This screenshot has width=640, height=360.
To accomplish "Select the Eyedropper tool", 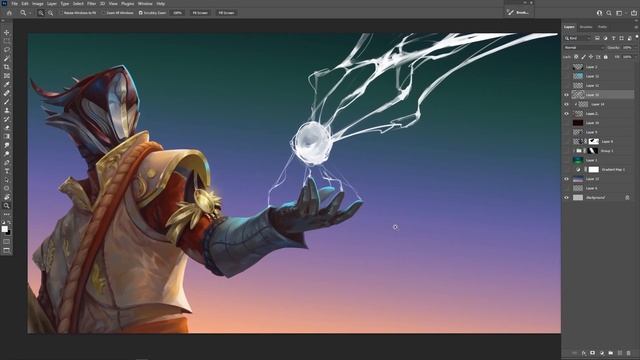I will tap(7, 84).
